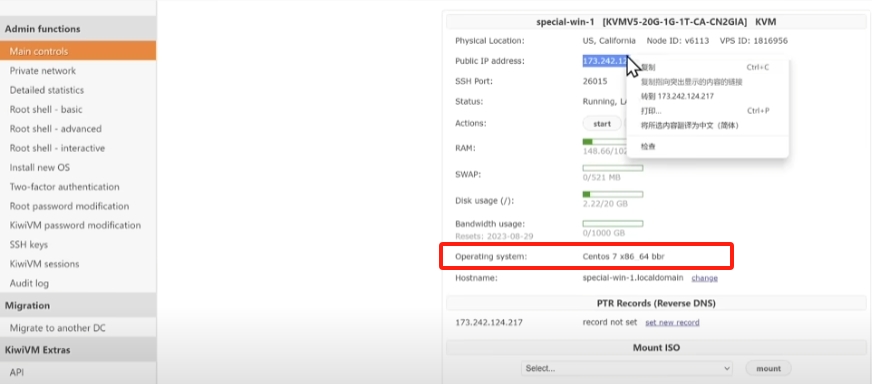This screenshot has height=384, width=872.
Task: Click the PTR record IP 173.242.124.217
Action: 489,322
